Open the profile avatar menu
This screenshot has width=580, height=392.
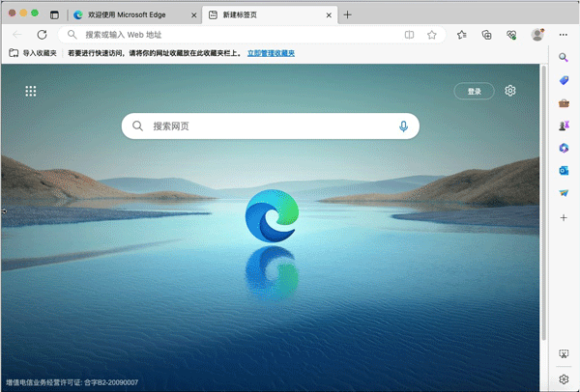[537, 35]
